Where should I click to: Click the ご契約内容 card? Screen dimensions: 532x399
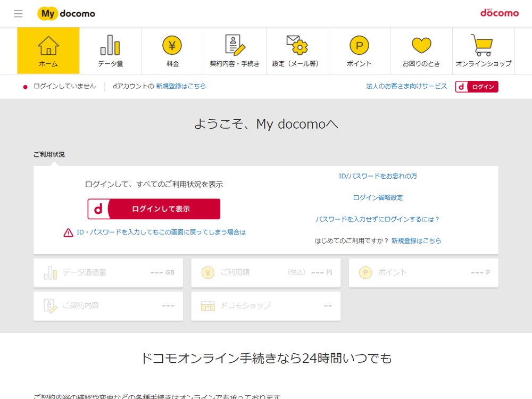click(x=108, y=306)
